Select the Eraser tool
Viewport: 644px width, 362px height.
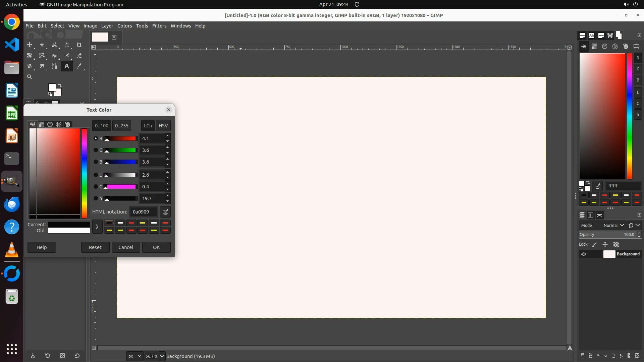tap(79, 55)
